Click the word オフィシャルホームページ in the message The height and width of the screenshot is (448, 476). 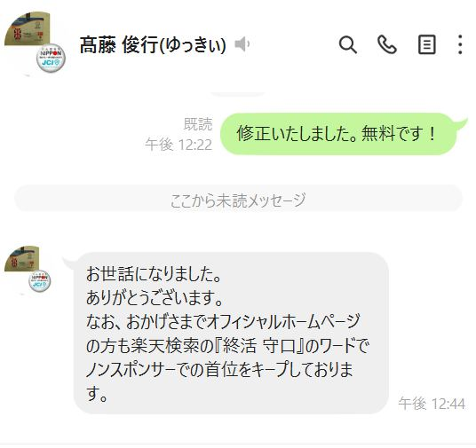284,322
